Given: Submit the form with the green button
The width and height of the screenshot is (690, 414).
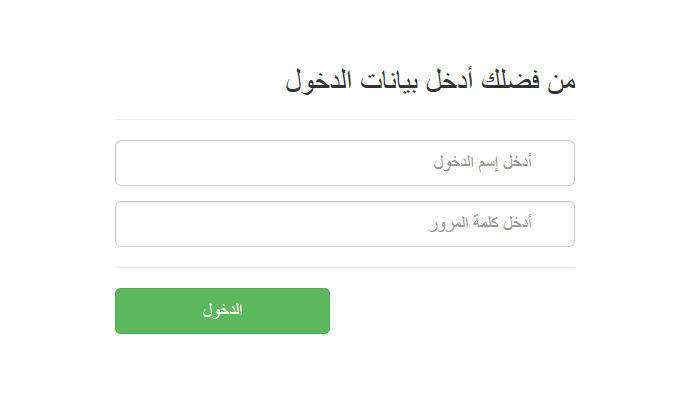Looking at the screenshot, I should click(x=222, y=311).
